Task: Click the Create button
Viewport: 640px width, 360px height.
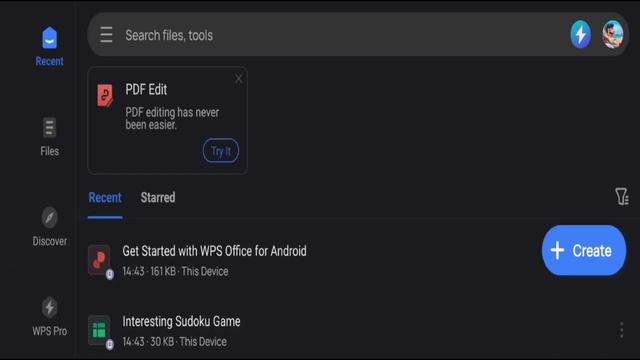Action: tap(584, 250)
